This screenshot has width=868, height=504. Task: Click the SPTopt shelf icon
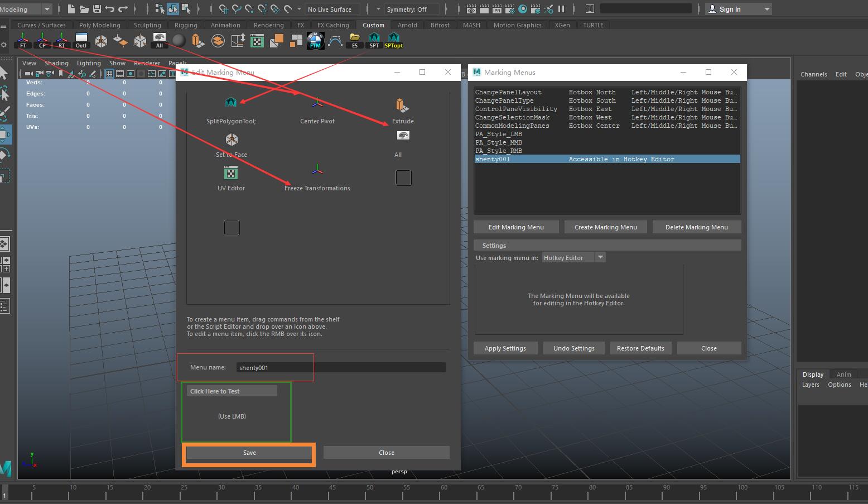click(394, 41)
